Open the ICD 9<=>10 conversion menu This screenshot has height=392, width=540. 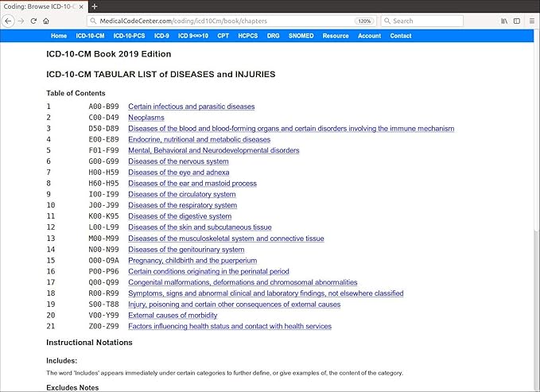pyautogui.click(x=193, y=36)
